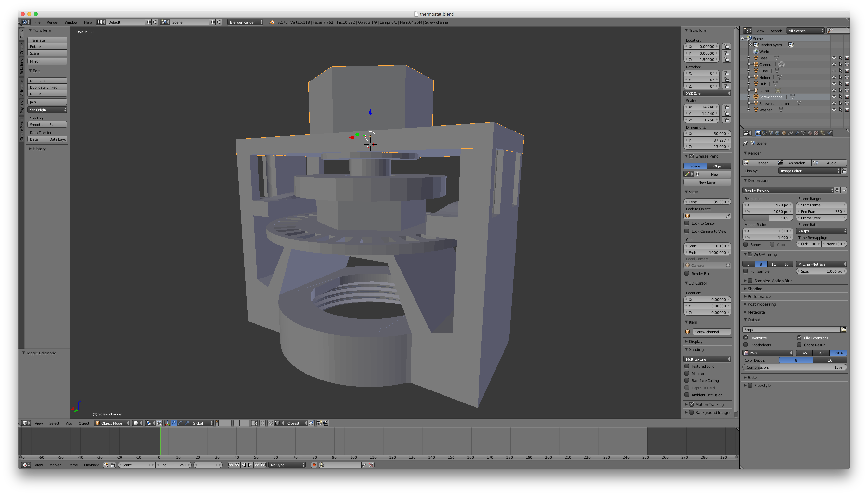
Task: Open the Particles properties tab icon
Action: pos(823,133)
